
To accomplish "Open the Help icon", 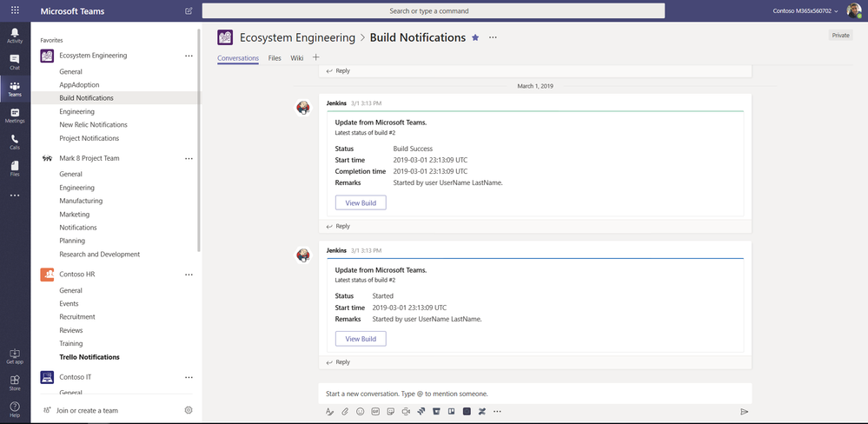I will (15, 409).
